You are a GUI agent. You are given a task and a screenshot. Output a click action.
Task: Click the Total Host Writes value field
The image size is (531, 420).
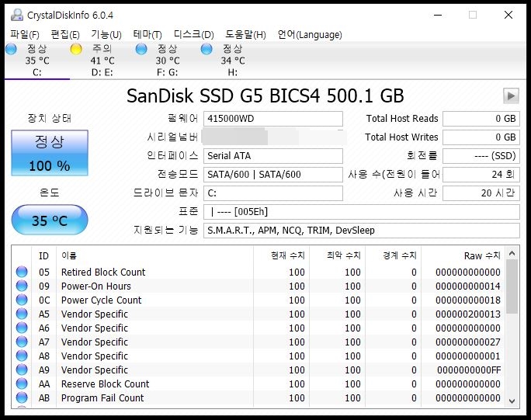(481, 137)
